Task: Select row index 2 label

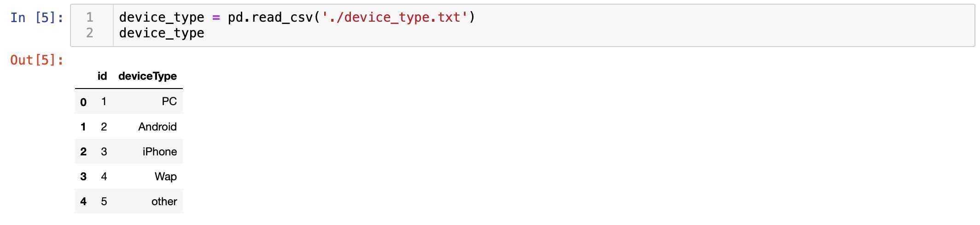Action: pyautogui.click(x=83, y=152)
